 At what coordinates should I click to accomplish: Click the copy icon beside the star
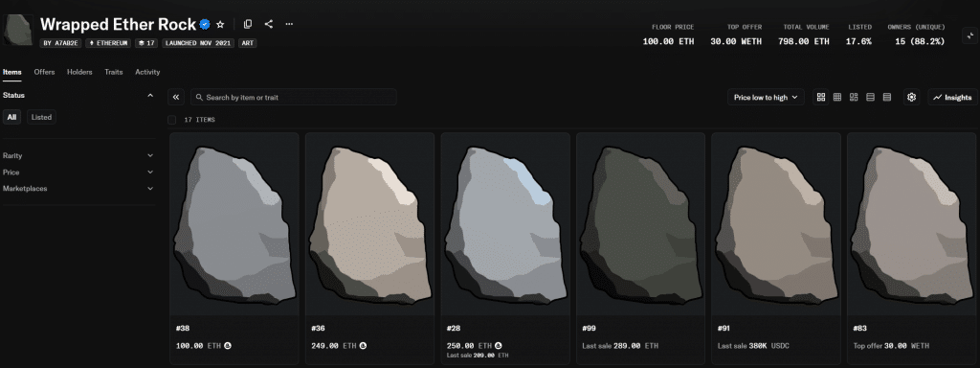point(248,24)
